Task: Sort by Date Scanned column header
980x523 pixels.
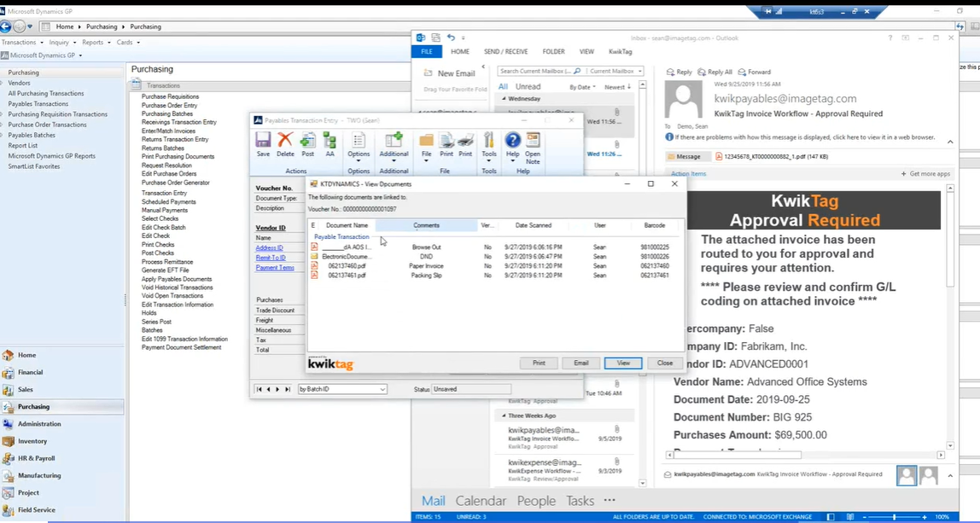Action: pos(534,225)
